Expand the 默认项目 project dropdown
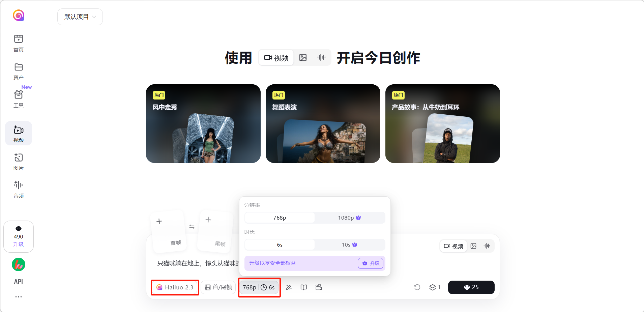Viewport: 644px width, 312px height. (x=80, y=17)
